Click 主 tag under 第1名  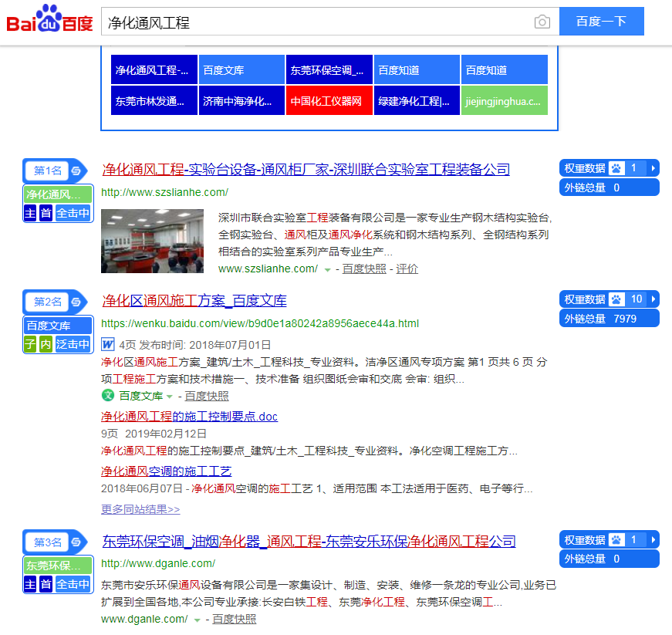coord(30,213)
